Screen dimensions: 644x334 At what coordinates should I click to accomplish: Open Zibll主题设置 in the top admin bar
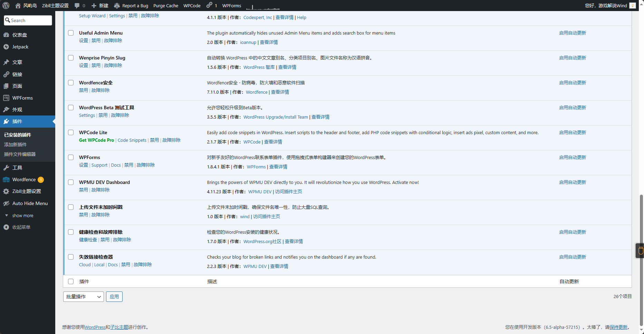click(x=55, y=6)
